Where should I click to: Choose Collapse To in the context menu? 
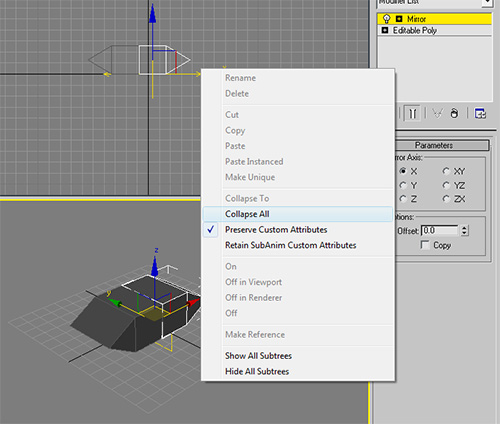pyautogui.click(x=298, y=198)
